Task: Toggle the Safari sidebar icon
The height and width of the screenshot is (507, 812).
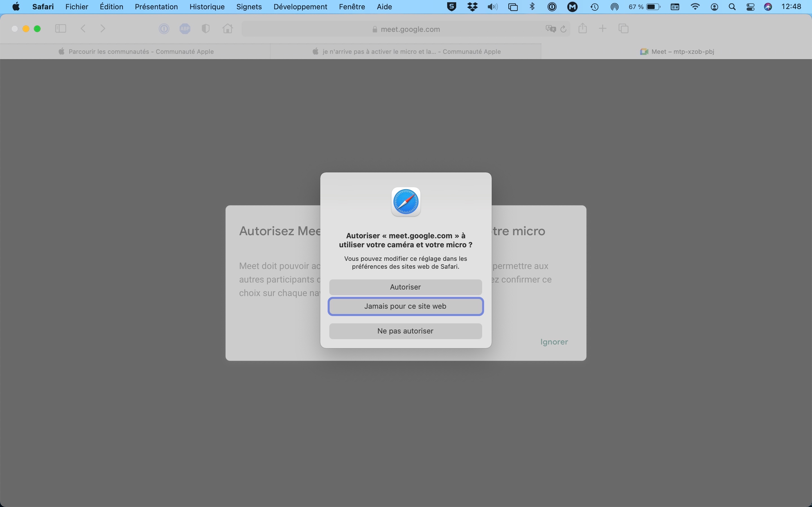Action: (60, 29)
